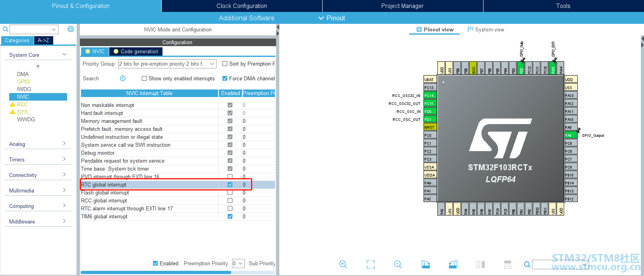Select the PA15 GPIO_EXTI pin at the top of the chip
Screen dimensions: 644x276
pyautogui.click(x=553, y=68)
